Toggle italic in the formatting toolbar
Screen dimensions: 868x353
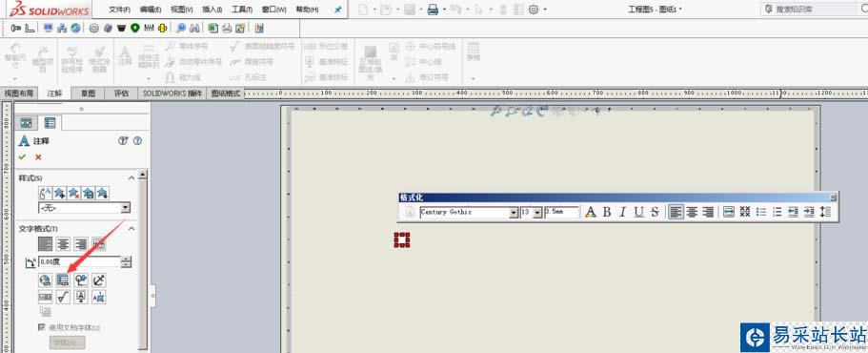tap(623, 212)
